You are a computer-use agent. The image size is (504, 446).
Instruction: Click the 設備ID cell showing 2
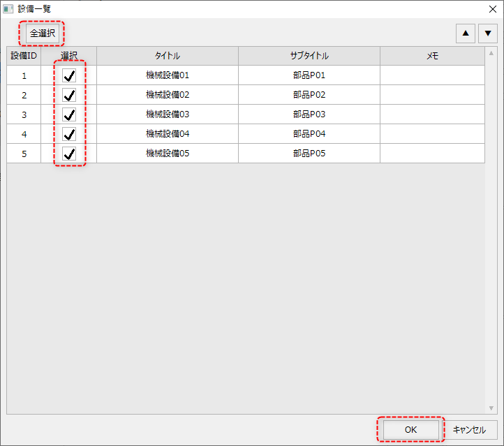24,95
